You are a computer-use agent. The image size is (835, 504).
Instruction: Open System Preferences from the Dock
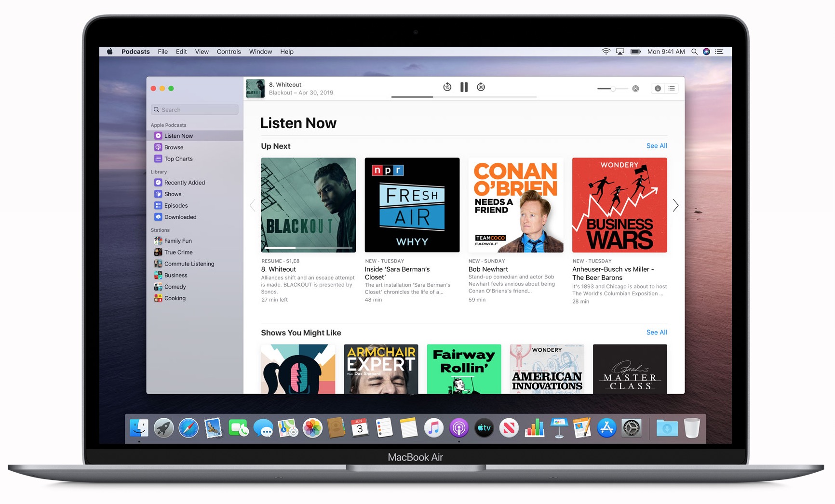click(631, 428)
